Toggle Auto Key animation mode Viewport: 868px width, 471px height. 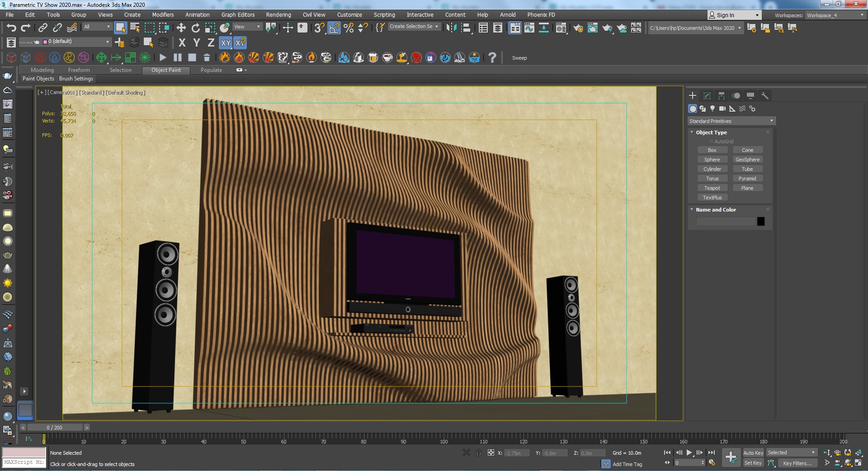pos(753,452)
